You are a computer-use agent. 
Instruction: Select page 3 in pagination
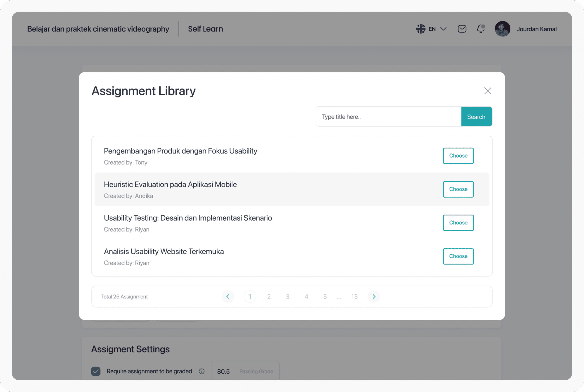point(288,297)
